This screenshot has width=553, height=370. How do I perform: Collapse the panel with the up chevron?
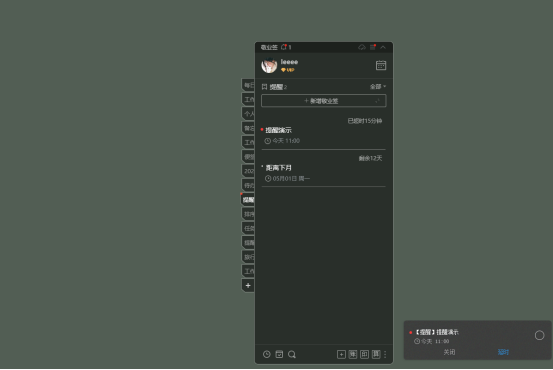tap(383, 47)
